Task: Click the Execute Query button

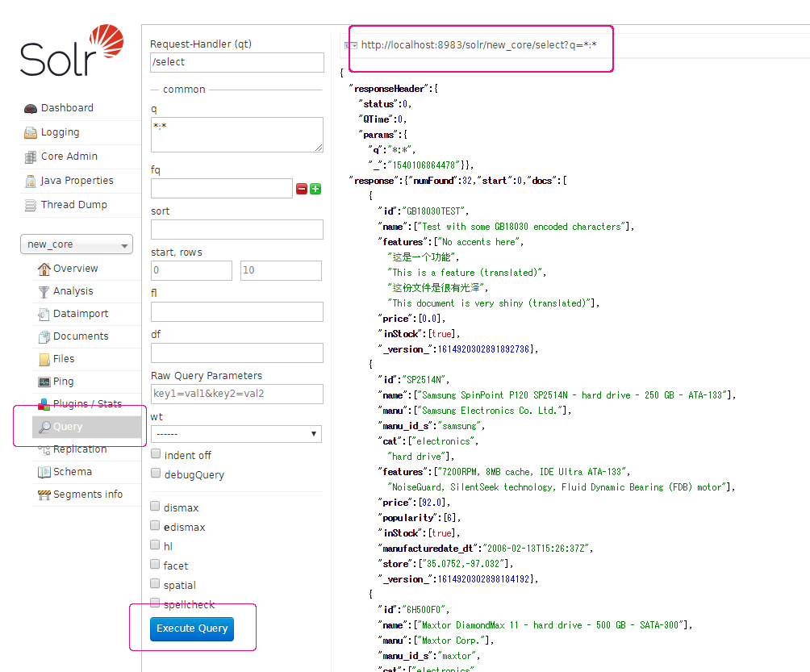Action: [192, 628]
